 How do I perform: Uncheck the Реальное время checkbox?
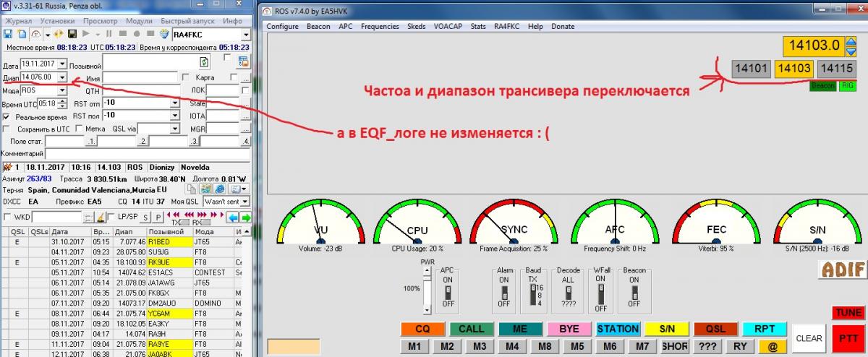[x=7, y=116]
